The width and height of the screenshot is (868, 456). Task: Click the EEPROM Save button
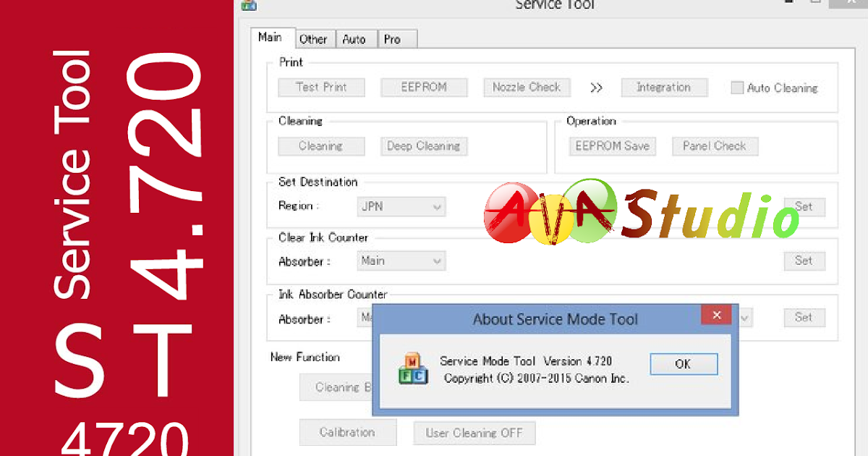pyautogui.click(x=612, y=145)
